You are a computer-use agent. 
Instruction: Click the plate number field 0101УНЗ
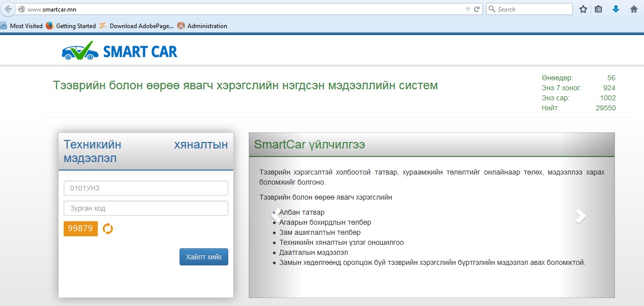point(146,188)
